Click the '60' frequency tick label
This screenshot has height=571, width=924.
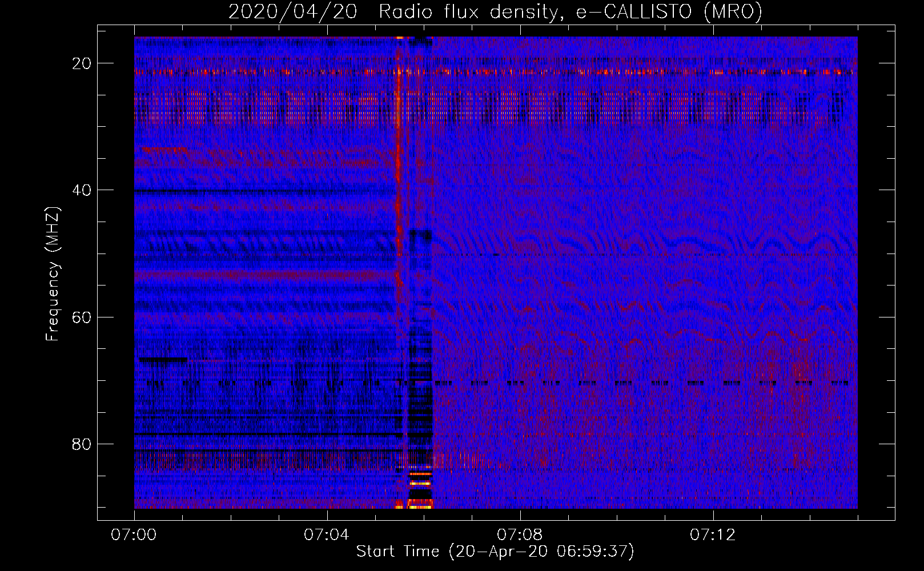(82, 317)
